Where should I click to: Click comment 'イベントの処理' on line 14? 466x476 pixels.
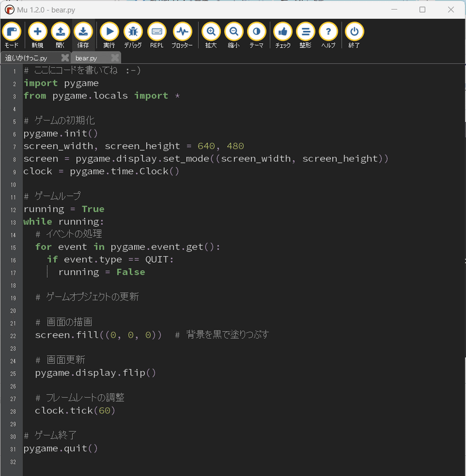(x=74, y=234)
